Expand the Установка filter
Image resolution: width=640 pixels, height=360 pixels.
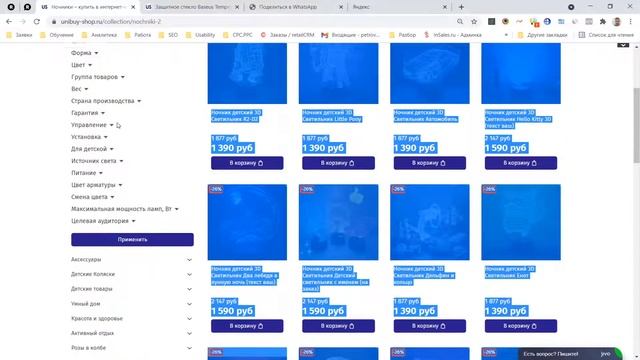click(x=89, y=137)
